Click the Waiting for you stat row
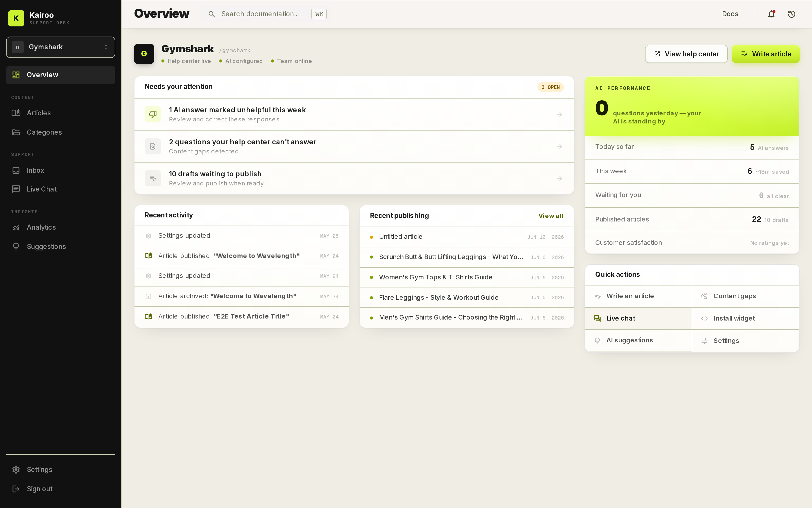The width and height of the screenshot is (812, 508). (x=692, y=195)
